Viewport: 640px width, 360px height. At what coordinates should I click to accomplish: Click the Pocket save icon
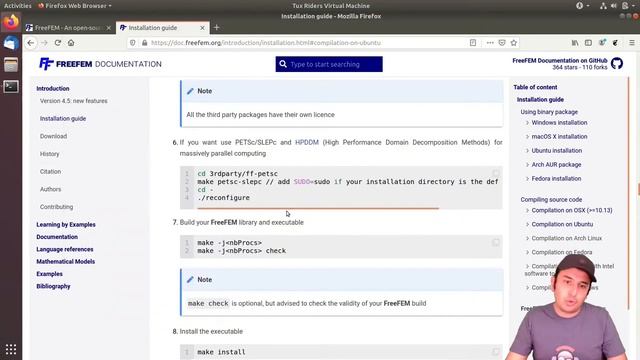(502, 43)
